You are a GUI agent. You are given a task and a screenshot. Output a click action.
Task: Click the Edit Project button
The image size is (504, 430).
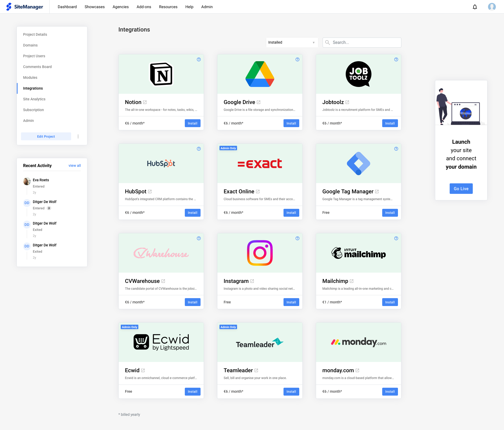click(x=46, y=136)
